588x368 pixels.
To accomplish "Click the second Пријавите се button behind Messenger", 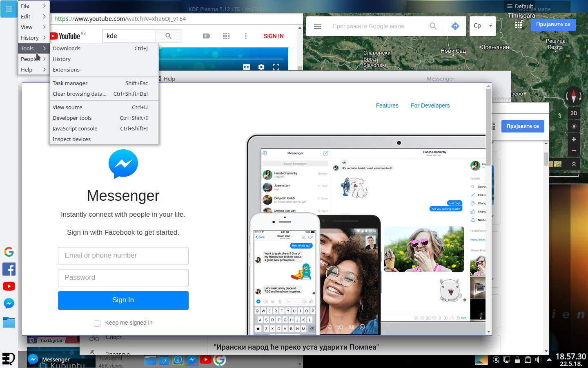I will [x=523, y=126].
